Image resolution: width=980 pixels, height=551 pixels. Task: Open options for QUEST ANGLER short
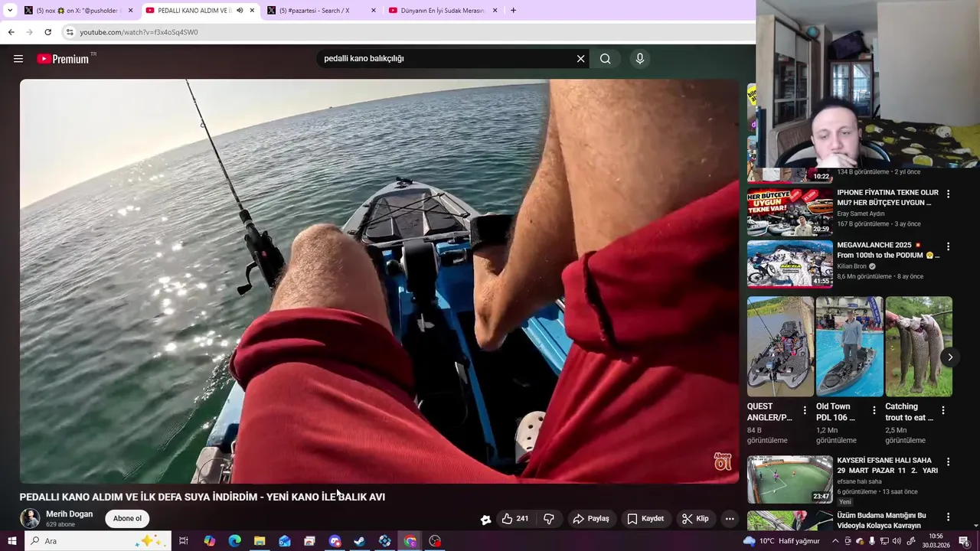pos(805,410)
